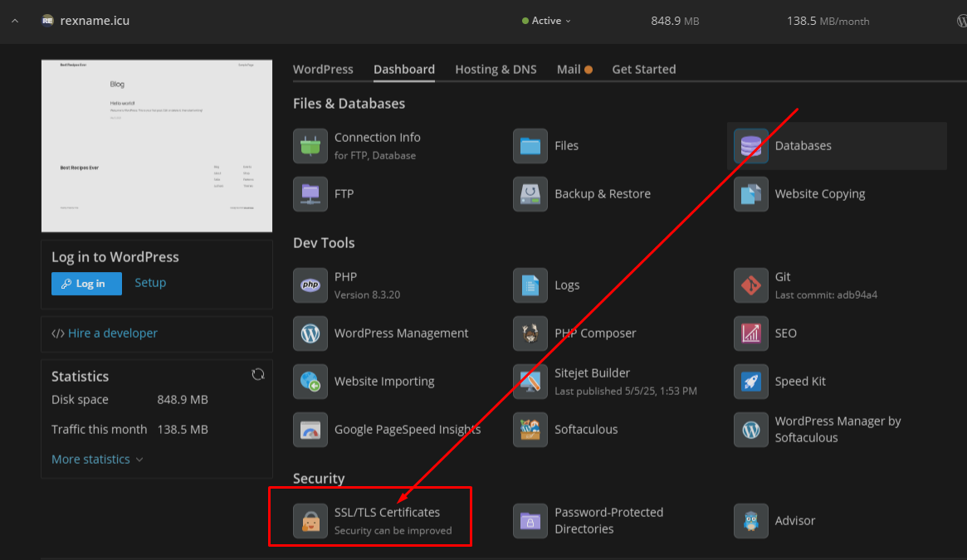The height and width of the screenshot is (560, 967).
Task: Open the WordPress Management link
Action: click(401, 333)
